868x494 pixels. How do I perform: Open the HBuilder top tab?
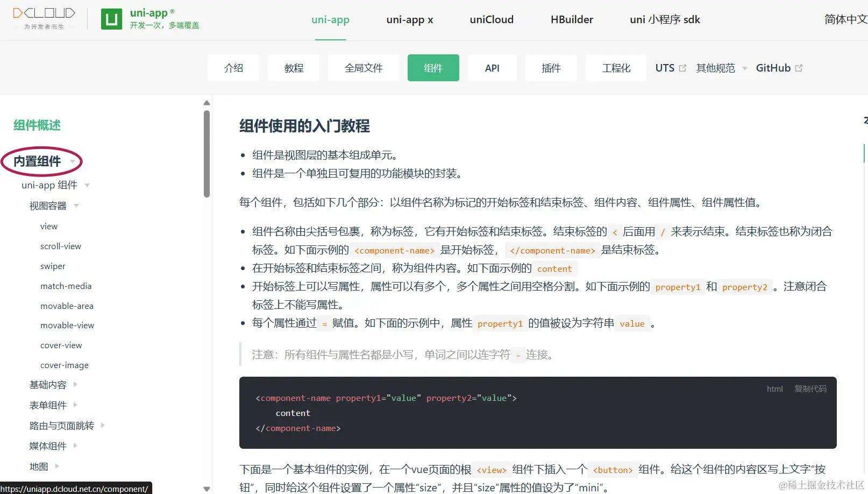[572, 20]
